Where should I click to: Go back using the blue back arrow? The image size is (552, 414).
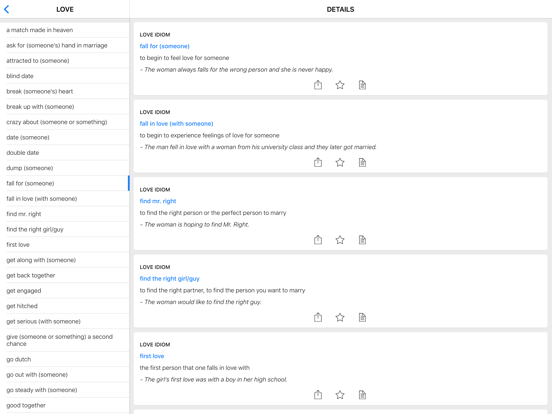(x=7, y=10)
